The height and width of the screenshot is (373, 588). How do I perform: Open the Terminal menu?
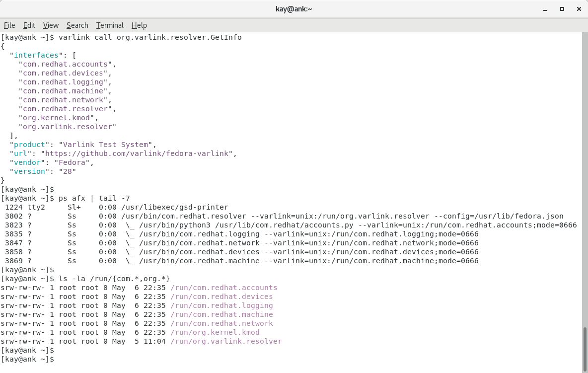point(109,25)
